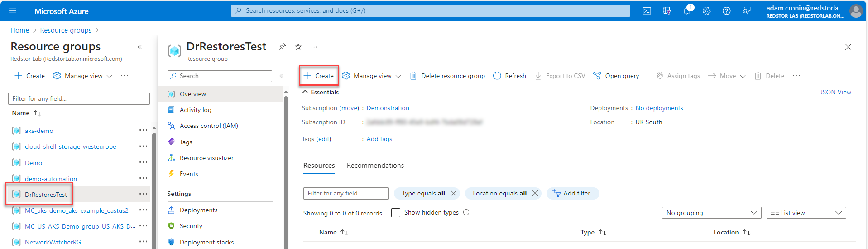Remove the Location equals all filter
Image resolution: width=868 pixels, height=249 pixels.
point(535,193)
